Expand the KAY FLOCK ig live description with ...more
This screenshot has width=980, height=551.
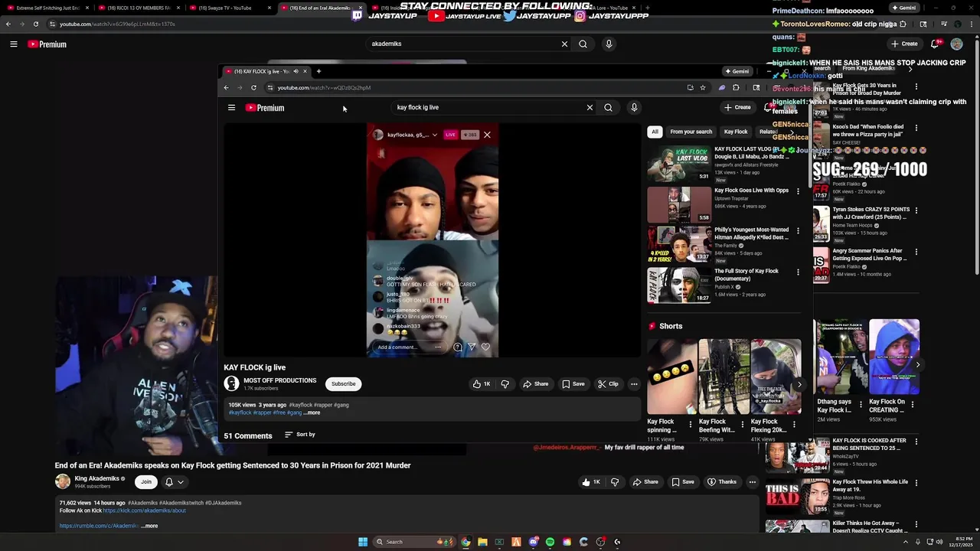pos(312,412)
